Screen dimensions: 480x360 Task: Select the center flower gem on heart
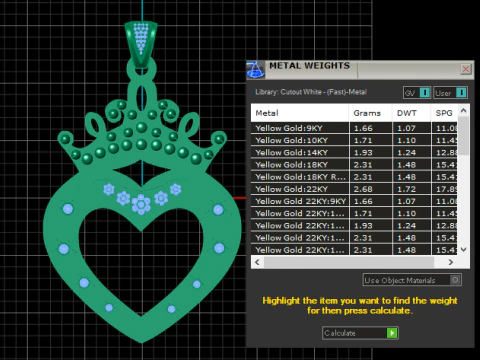[x=141, y=204]
